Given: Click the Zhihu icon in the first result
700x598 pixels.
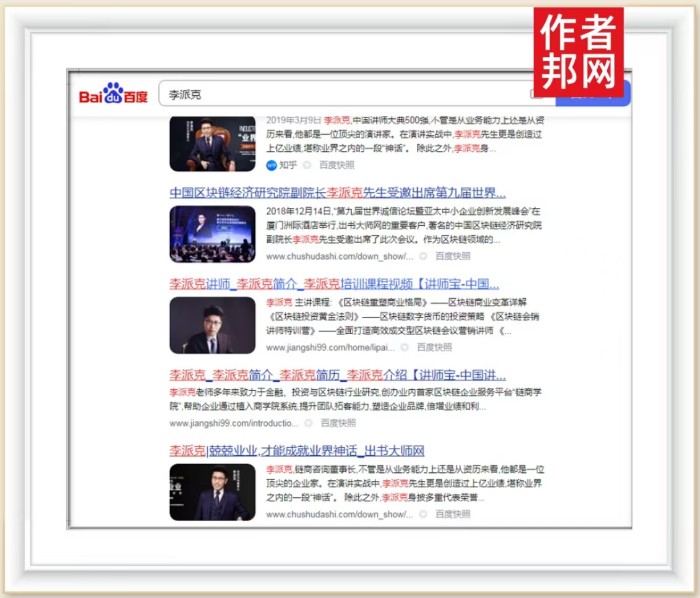Looking at the screenshot, I should coord(271,165).
